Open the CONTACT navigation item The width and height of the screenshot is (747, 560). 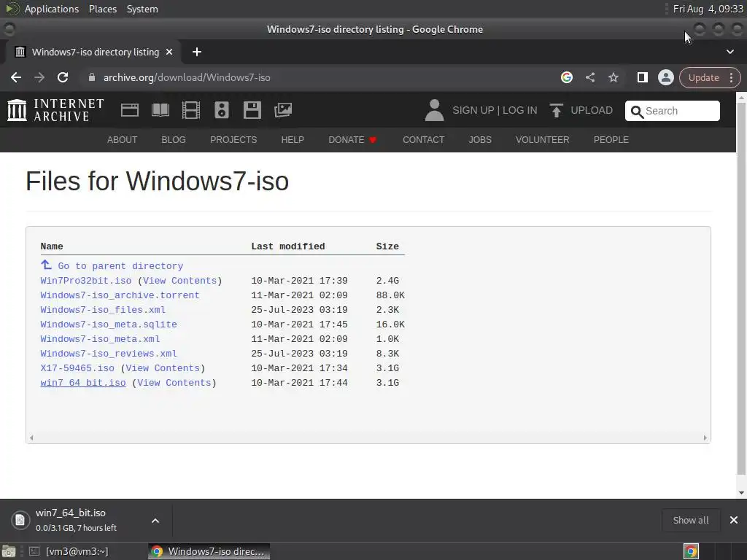(x=424, y=139)
